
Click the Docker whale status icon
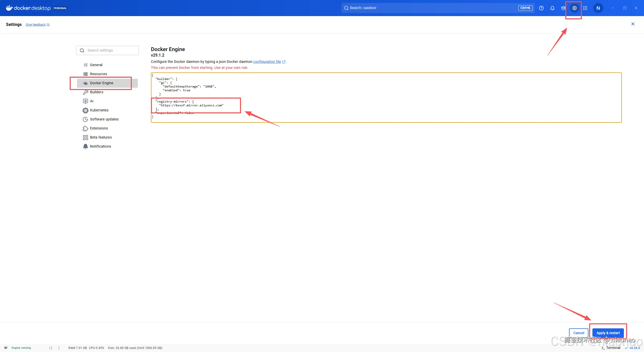pyautogui.click(x=6, y=348)
